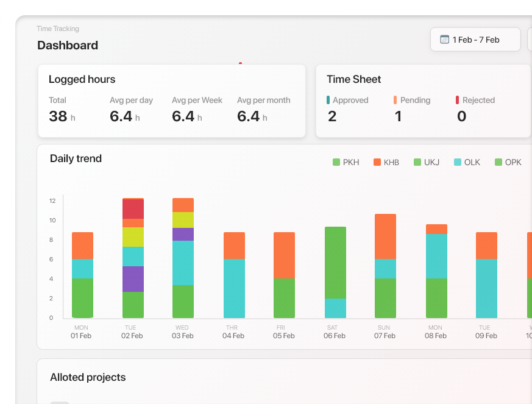Toggle the OPK legend swatch
The image size is (532, 404).
[498, 162]
